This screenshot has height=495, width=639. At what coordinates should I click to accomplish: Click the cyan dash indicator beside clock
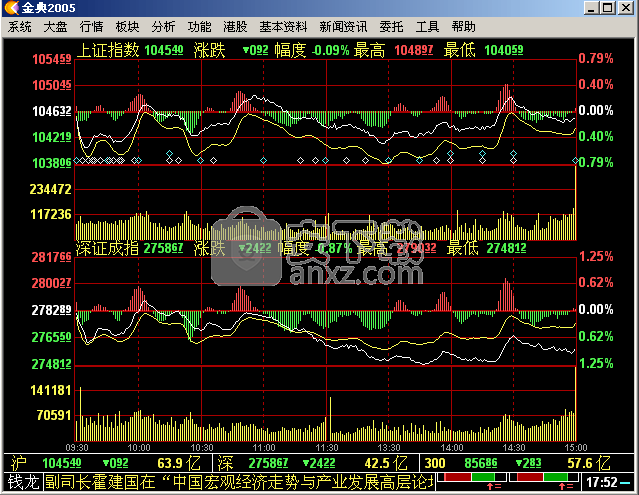(625, 483)
